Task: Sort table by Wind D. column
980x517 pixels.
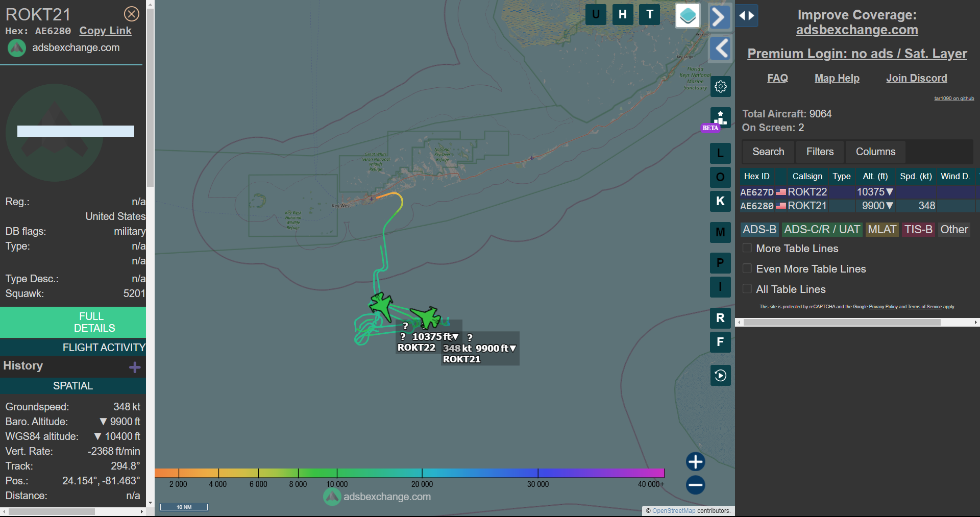Action: click(955, 176)
